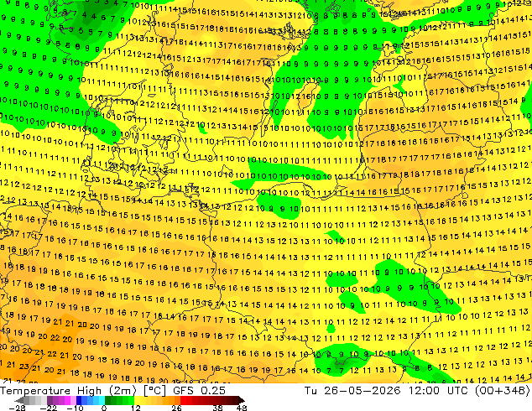Click the '48' label under color scale
532x411 pixels.
242,408
